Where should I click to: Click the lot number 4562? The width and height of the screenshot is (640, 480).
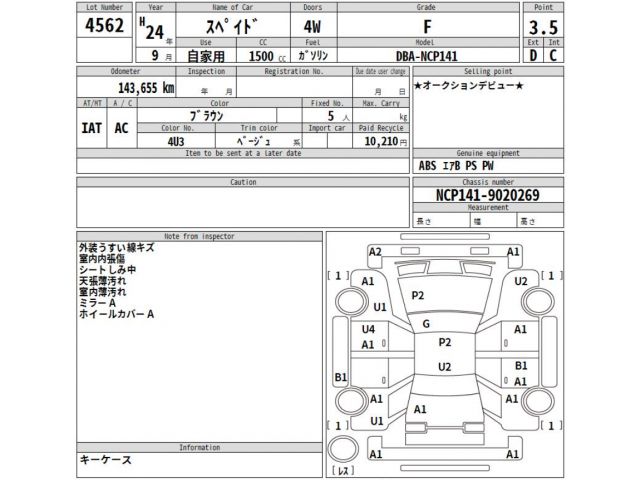click(x=104, y=25)
